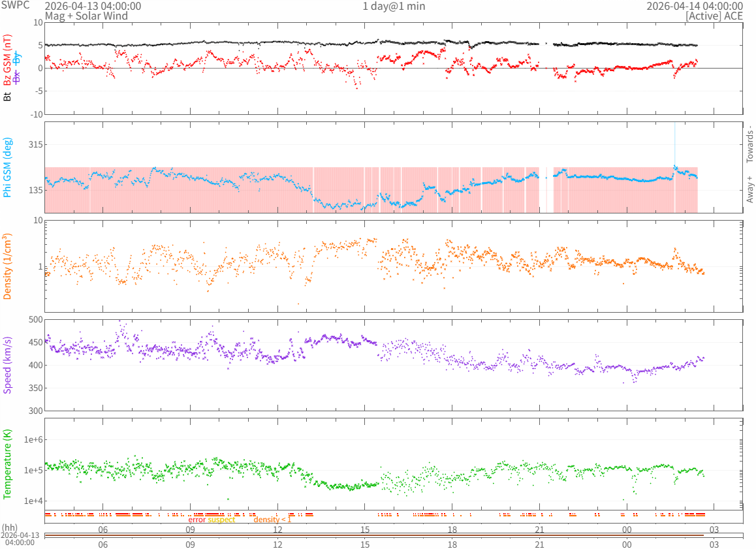756x549 pixels.
Task: Click the date label beside the bottom slider
Action: [20, 539]
